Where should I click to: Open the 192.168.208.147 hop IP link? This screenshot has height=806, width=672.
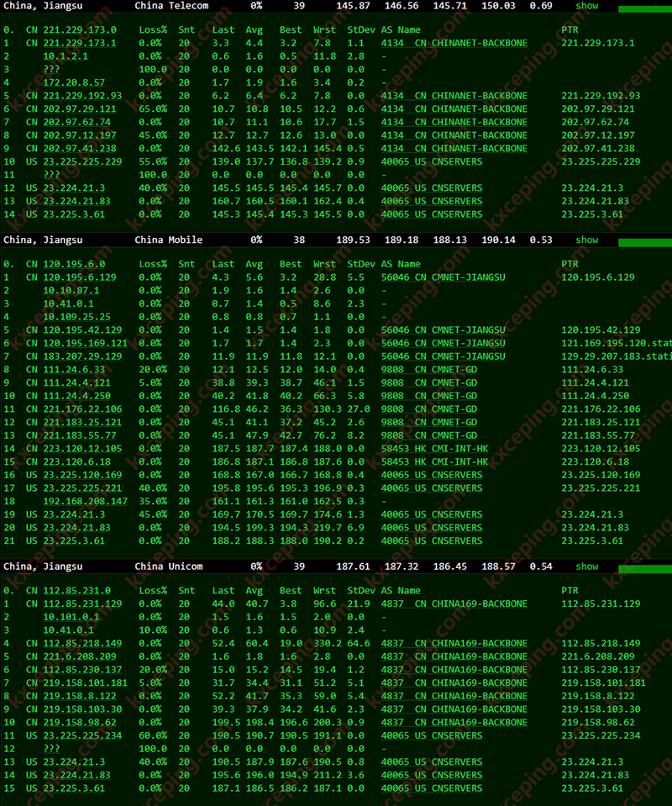(86, 501)
